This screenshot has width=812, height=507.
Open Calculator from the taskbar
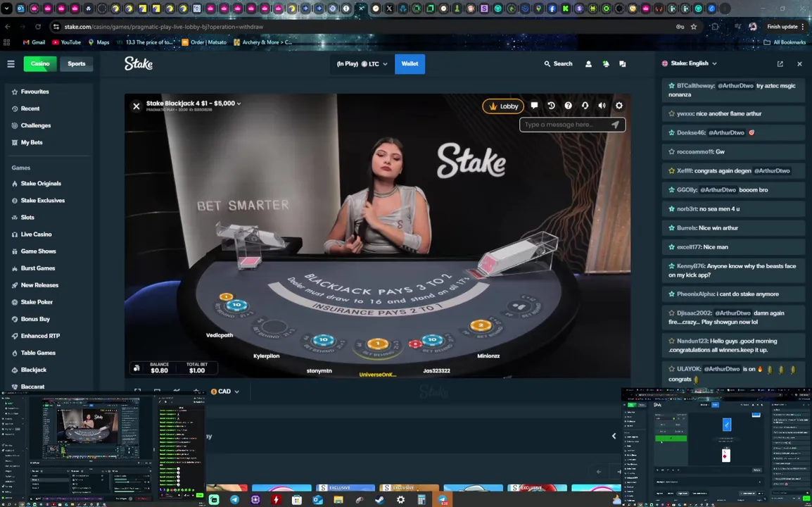coord(421,500)
